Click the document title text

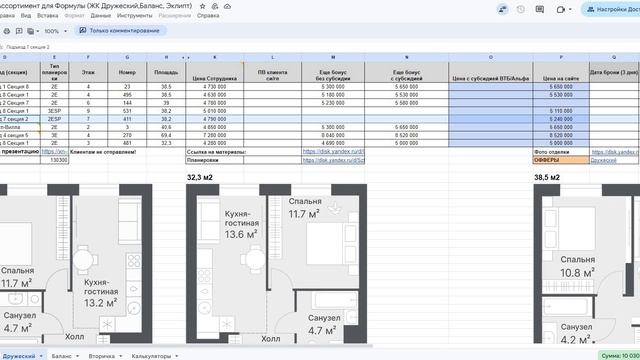click(96, 6)
